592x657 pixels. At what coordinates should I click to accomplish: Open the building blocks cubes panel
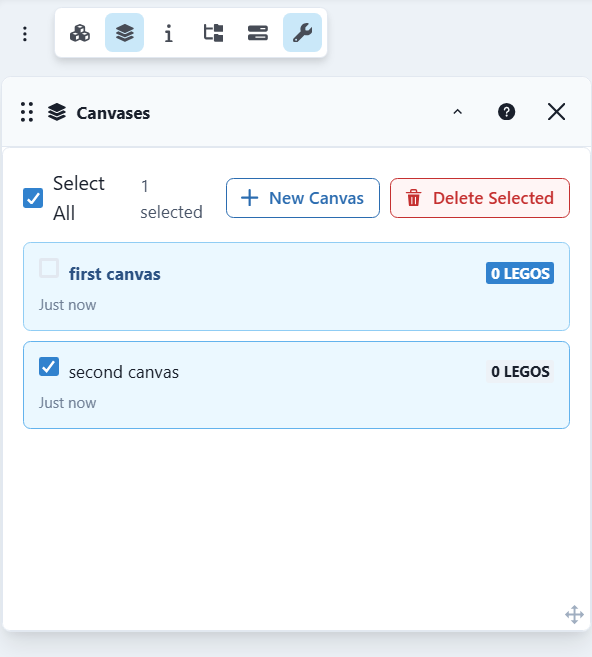[x=80, y=33]
